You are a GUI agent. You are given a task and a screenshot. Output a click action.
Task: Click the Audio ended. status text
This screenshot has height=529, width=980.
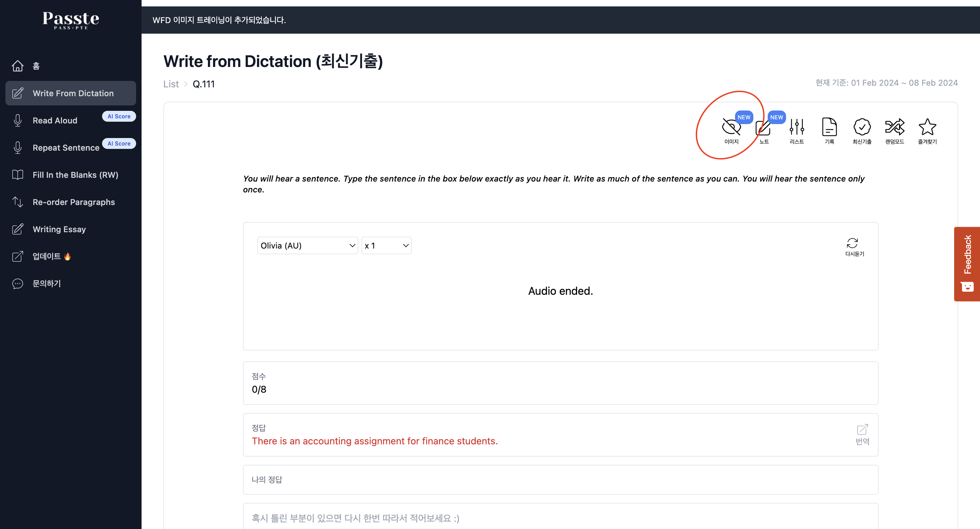pyautogui.click(x=560, y=291)
